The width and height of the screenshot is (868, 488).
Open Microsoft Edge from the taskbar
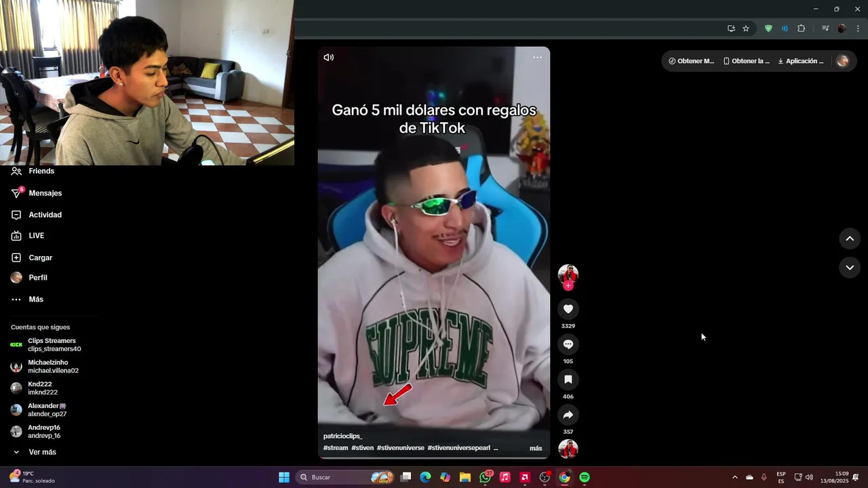(x=425, y=477)
